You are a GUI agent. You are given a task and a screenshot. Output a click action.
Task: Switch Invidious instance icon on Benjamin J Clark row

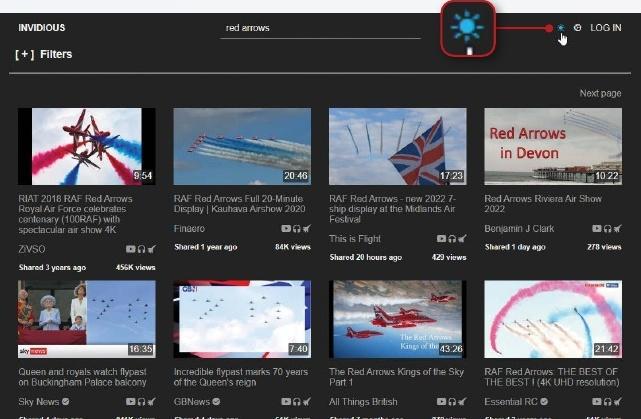tap(618, 229)
